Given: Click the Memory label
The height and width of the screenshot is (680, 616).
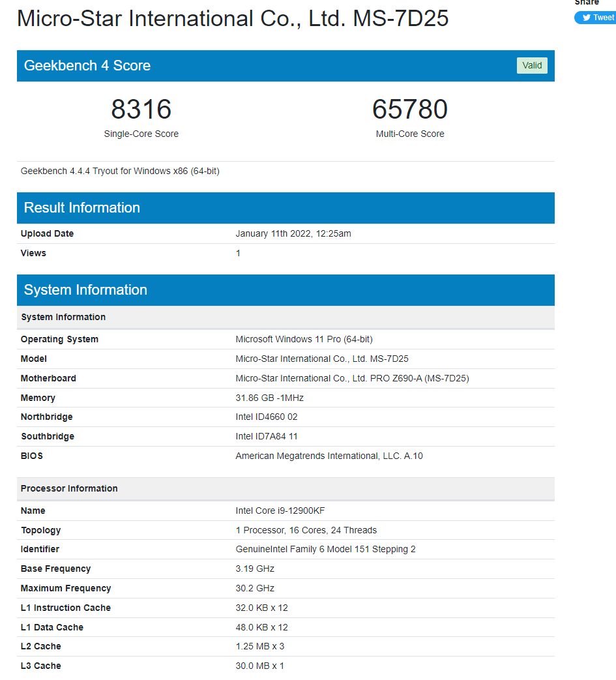Looking at the screenshot, I should (x=38, y=398).
